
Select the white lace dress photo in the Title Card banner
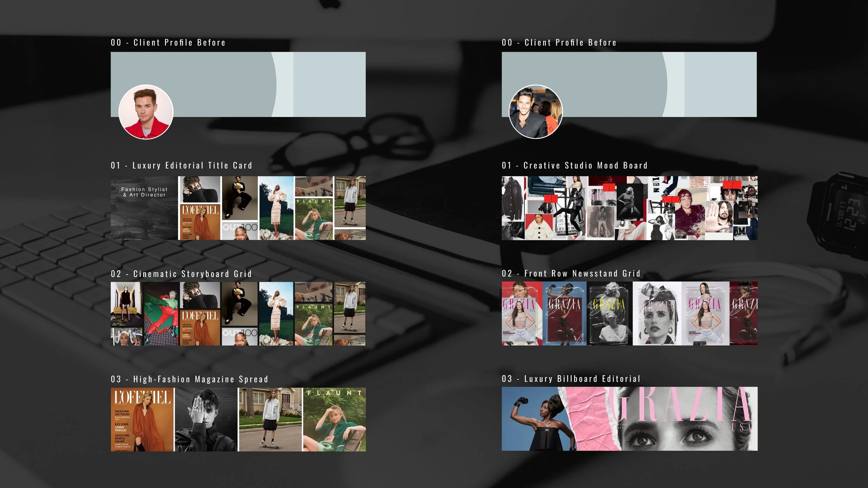pos(276,208)
